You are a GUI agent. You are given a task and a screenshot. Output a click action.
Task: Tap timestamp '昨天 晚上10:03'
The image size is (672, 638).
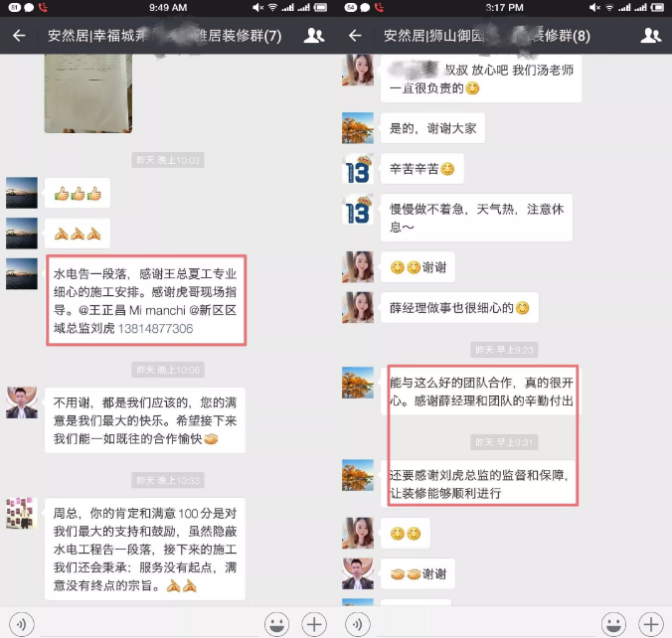point(168,160)
